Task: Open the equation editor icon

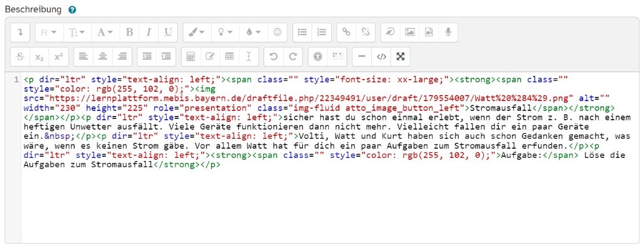Action: point(191,57)
